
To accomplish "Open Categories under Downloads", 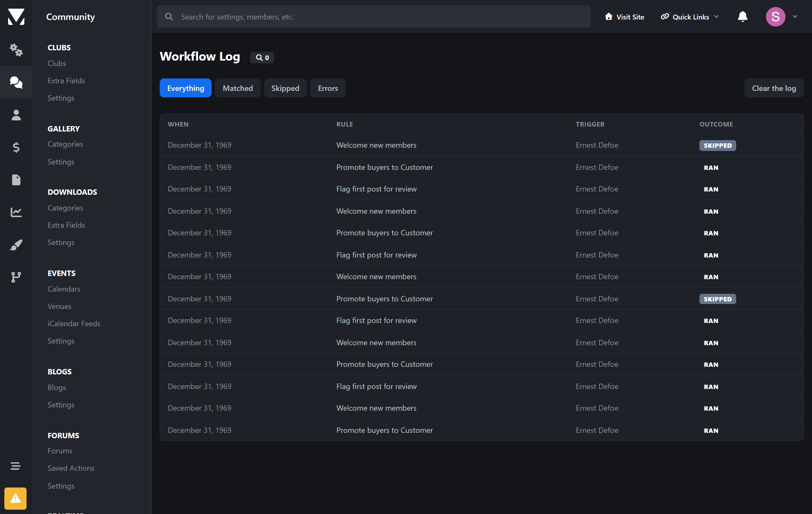I will click(65, 208).
